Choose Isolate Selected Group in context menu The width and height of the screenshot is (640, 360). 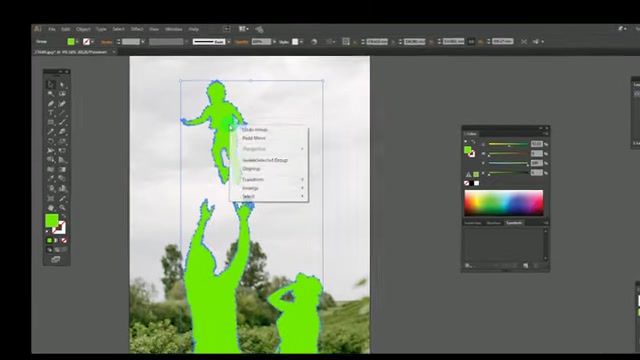click(x=265, y=160)
